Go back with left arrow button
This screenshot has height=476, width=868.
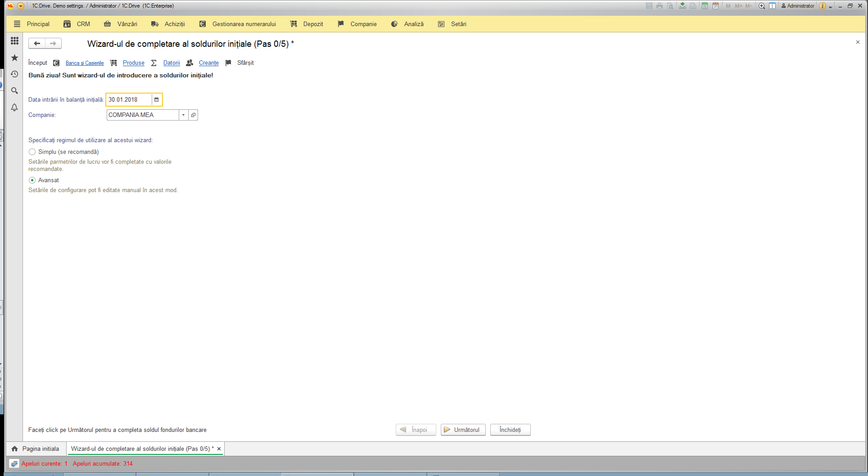pyautogui.click(x=37, y=43)
